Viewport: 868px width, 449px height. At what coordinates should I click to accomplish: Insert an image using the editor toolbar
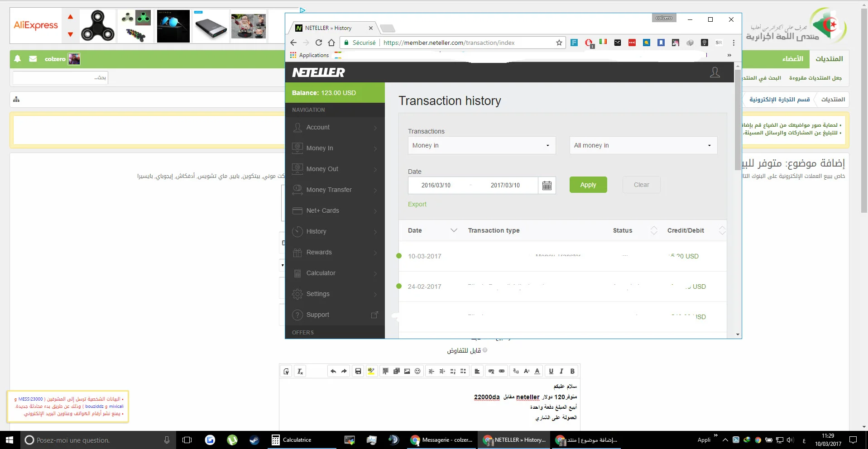click(407, 371)
